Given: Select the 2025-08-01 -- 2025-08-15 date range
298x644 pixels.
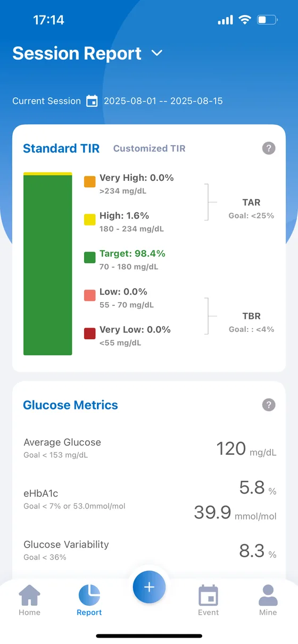Looking at the screenshot, I should [x=163, y=101].
